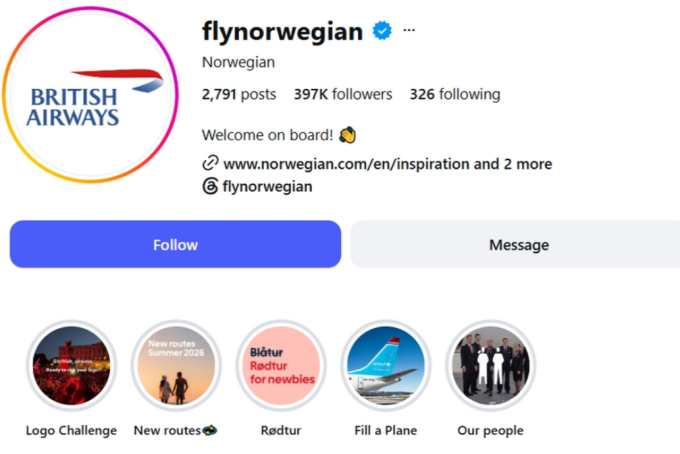This screenshot has width=680, height=454.
Task: Open the flynorwegian Threads profile link
Action: click(x=267, y=186)
